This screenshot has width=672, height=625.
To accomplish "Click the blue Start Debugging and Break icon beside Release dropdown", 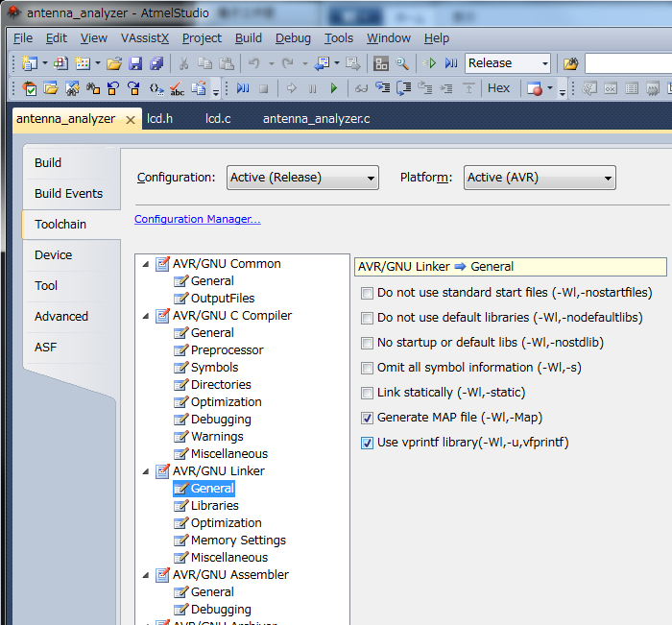I will pos(451,63).
